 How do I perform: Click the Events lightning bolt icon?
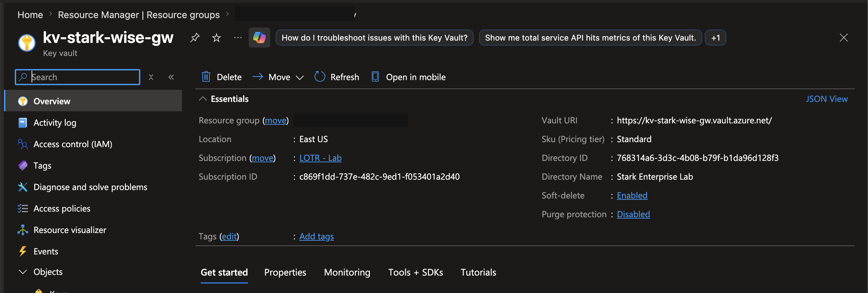coord(22,252)
